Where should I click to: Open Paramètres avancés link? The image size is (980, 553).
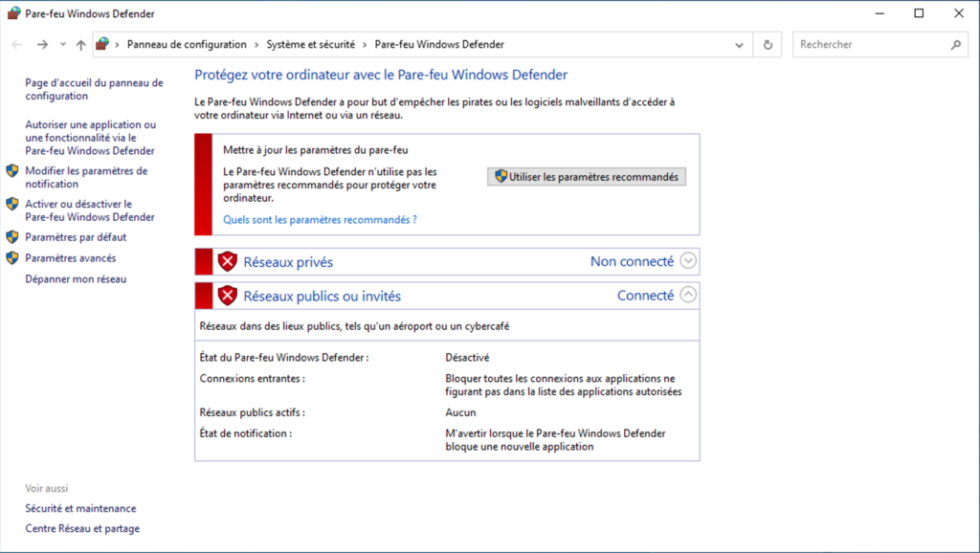click(71, 258)
